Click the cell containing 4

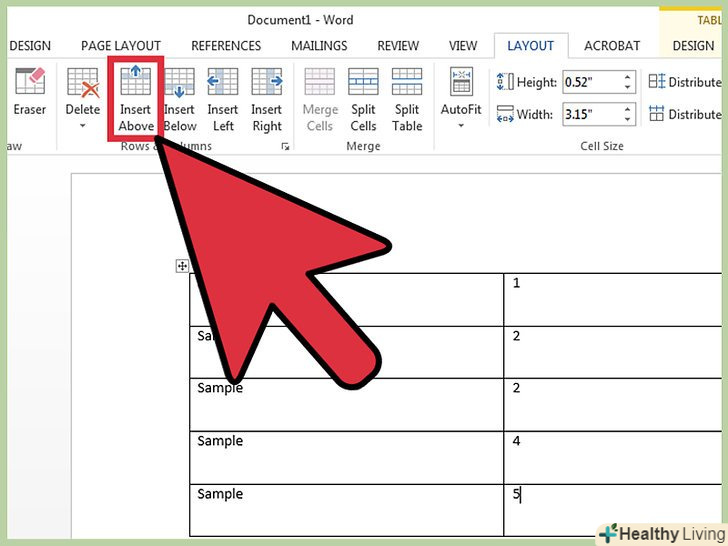pos(613,458)
